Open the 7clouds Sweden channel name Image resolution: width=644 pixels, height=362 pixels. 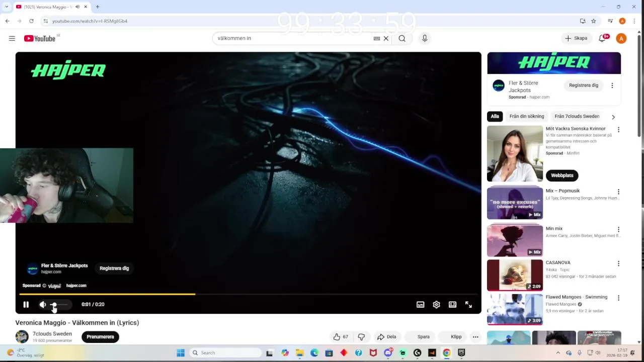(x=52, y=334)
